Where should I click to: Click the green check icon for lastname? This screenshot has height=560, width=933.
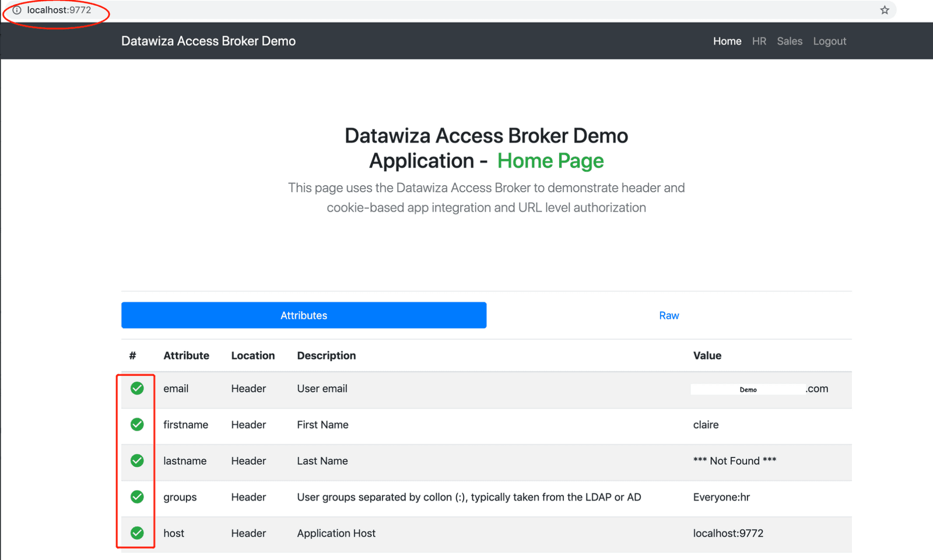(x=137, y=460)
